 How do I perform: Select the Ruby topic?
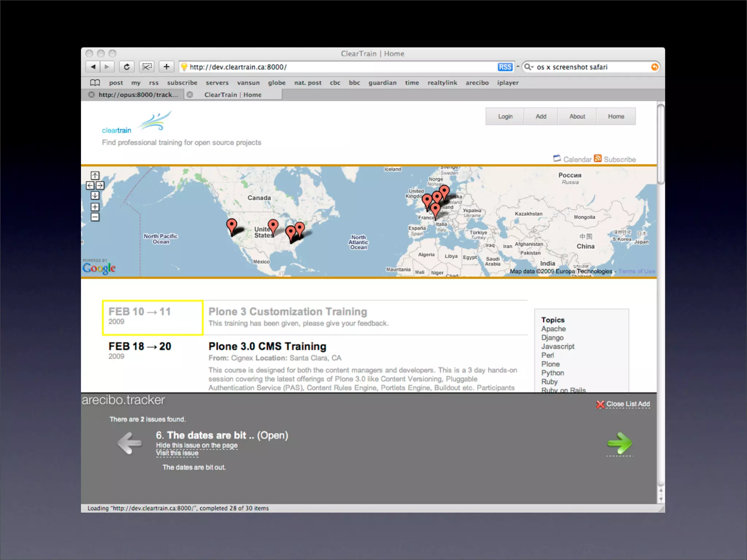pyautogui.click(x=549, y=382)
